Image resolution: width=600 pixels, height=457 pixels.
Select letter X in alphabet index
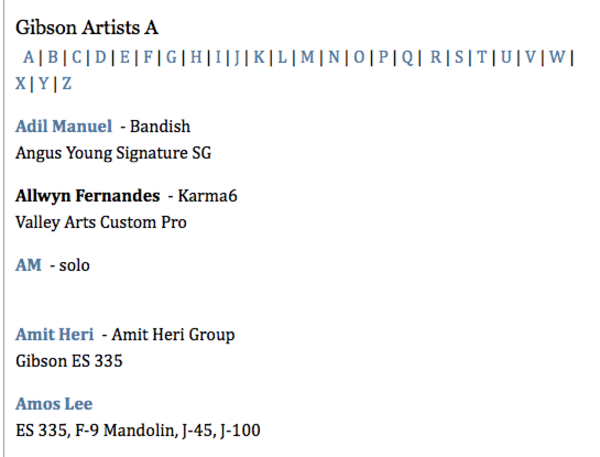click(x=21, y=83)
